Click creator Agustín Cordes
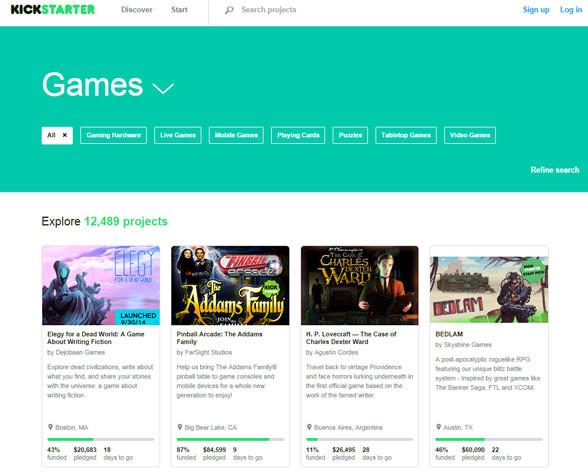This screenshot has height=472, width=588. 336,352
